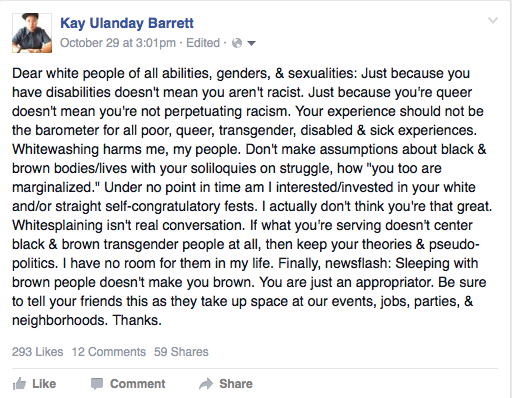Viewport: 512px width, 398px height.
Task: Click the Share arrow icon
Action: pos(206,384)
